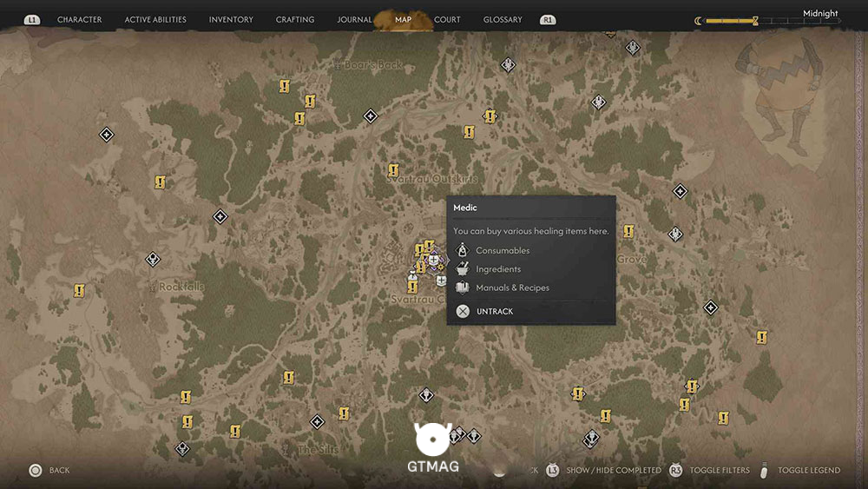Click the R1 next-tab button icon

[548, 20]
